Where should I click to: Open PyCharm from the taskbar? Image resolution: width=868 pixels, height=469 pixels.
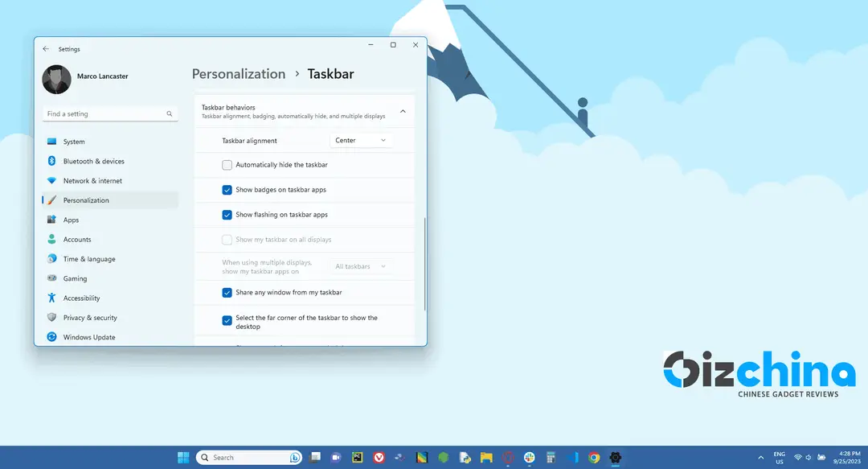click(x=358, y=458)
